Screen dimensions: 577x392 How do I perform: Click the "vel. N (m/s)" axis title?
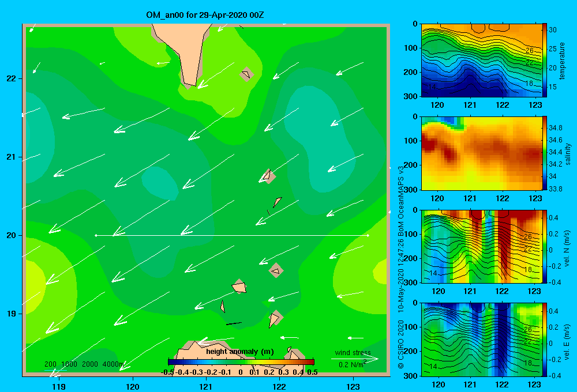(x=567, y=248)
